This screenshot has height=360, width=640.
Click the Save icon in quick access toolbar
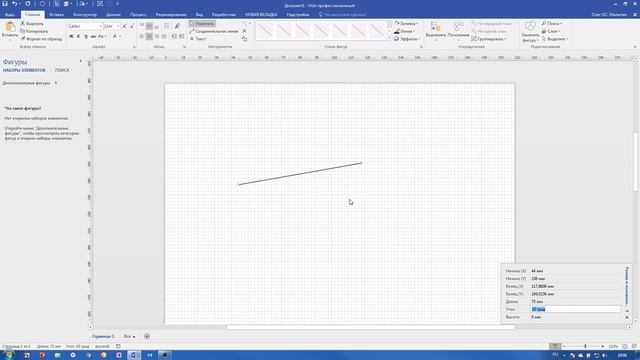(5, 4)
